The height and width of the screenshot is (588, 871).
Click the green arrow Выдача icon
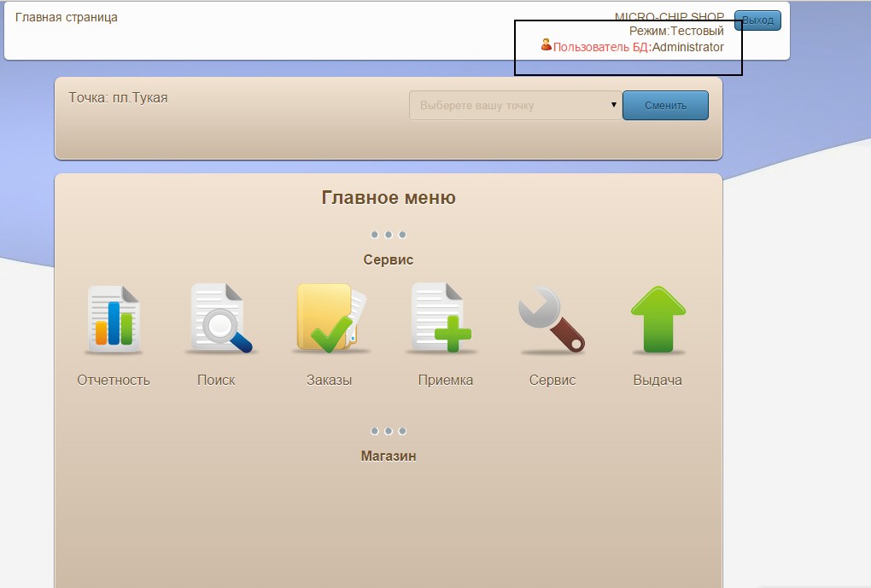658,320
